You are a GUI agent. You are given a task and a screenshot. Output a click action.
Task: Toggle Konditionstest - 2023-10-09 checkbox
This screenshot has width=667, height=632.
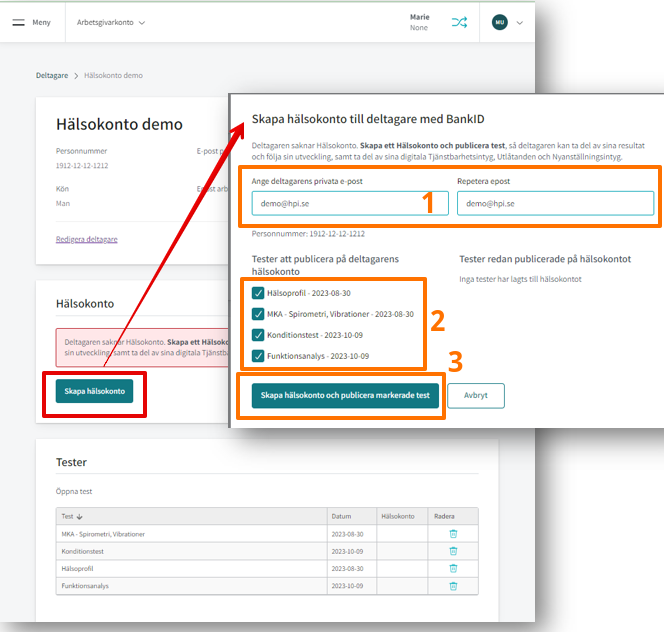(x=258, y=335)
